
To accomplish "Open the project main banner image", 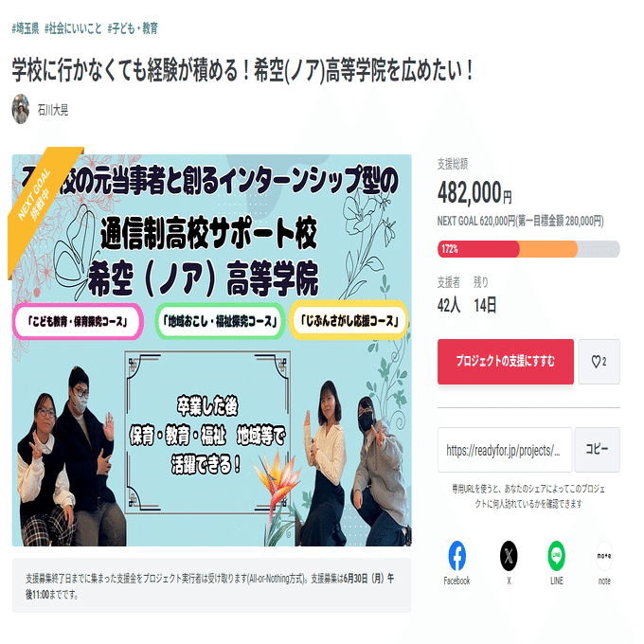I will 211,349.
